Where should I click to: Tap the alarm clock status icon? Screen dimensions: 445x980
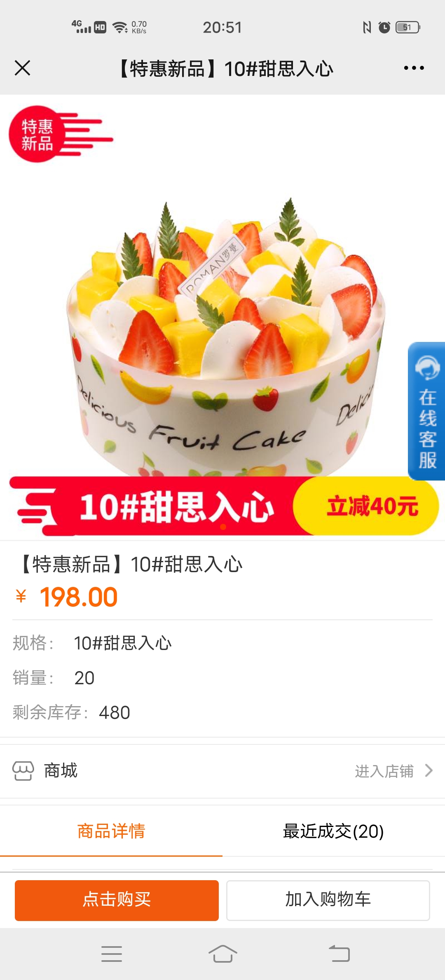[x=384, y=27]
